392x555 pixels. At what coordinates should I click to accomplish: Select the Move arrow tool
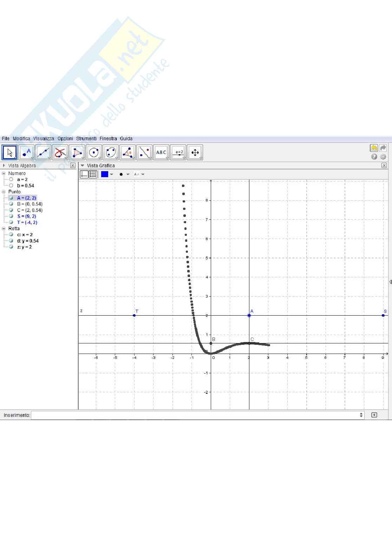click(9, 153)
